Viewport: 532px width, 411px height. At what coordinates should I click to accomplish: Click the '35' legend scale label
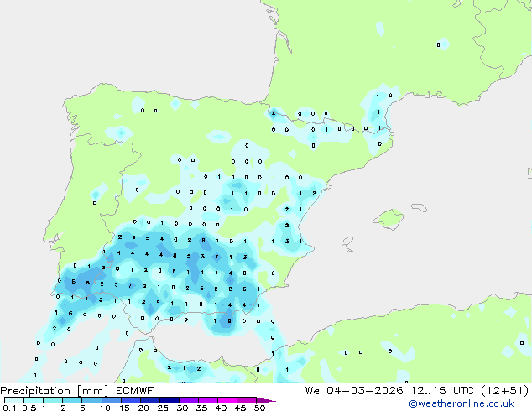click(201, 408)
